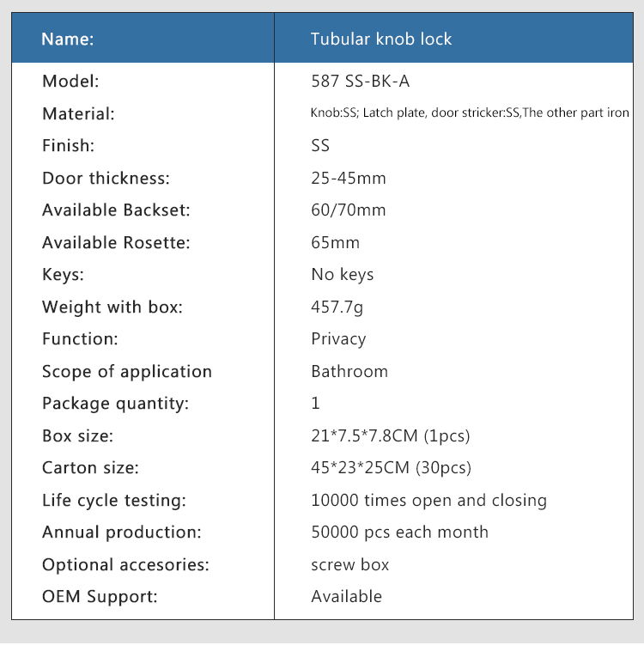Click the 50000 pcs each month value
This screenshot has height=645, width=644.
[x=400, y=532]
